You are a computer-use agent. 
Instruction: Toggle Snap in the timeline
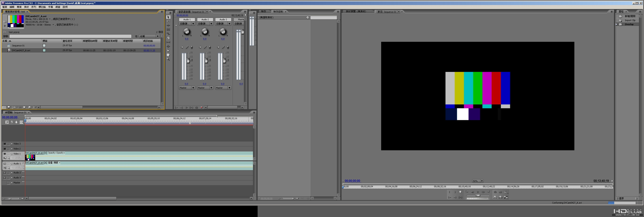coord(7,122)
